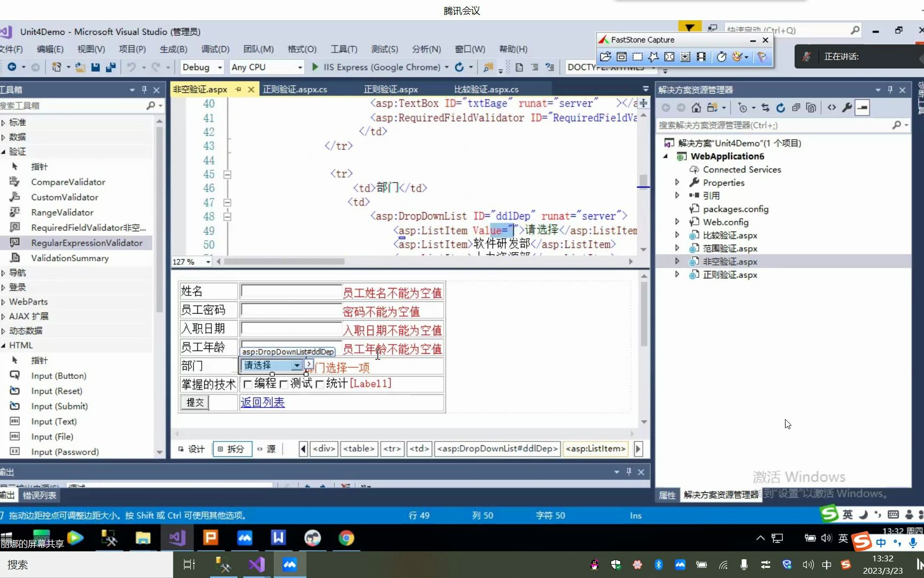Select ValidationSummary toolbox item
The image size is (924, 578).
[x=70, y=258]
